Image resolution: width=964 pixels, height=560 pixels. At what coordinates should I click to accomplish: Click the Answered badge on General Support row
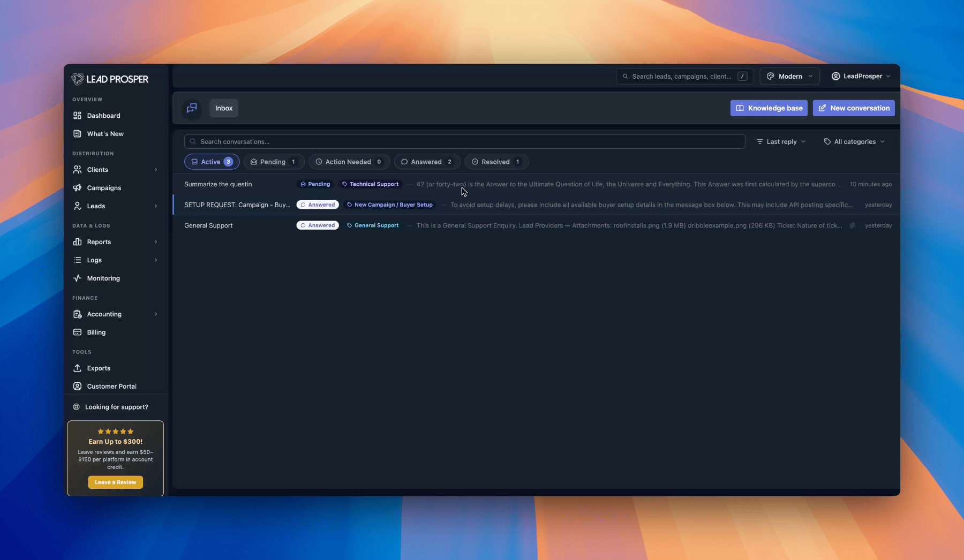(x=318, y=225)
